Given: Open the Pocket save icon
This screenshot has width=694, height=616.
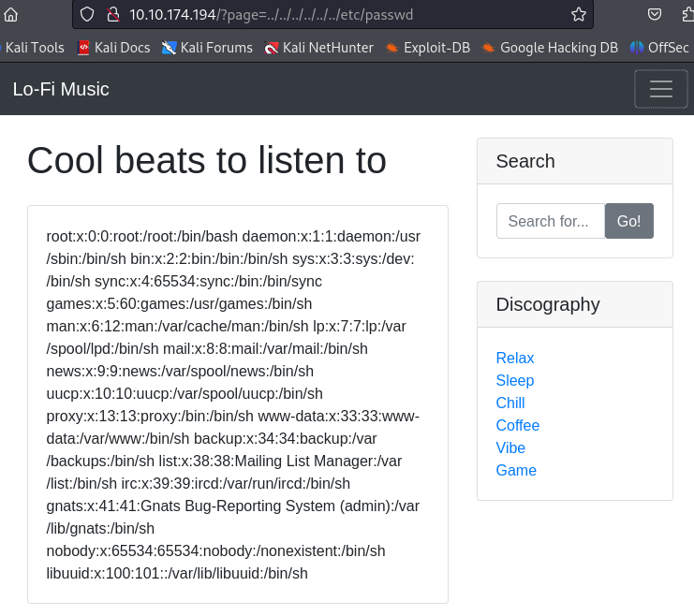Looking at the screenshot, I should coord(654,15).
